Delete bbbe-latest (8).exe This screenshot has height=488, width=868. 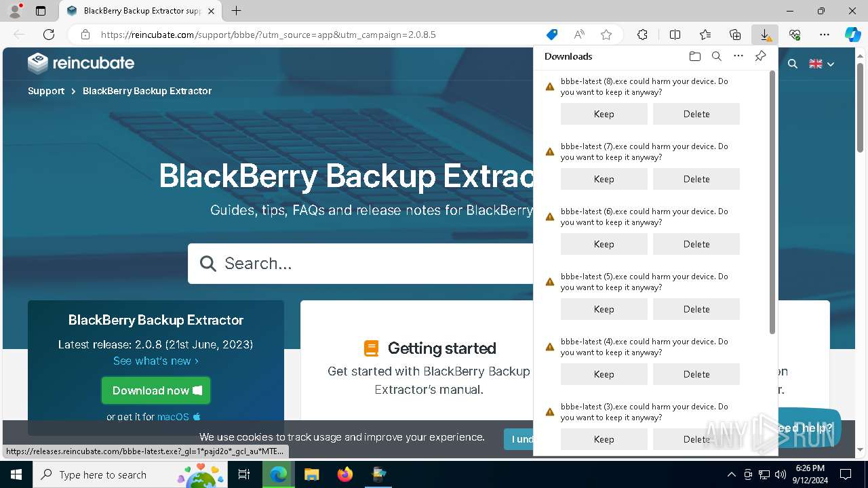[696, 114]
